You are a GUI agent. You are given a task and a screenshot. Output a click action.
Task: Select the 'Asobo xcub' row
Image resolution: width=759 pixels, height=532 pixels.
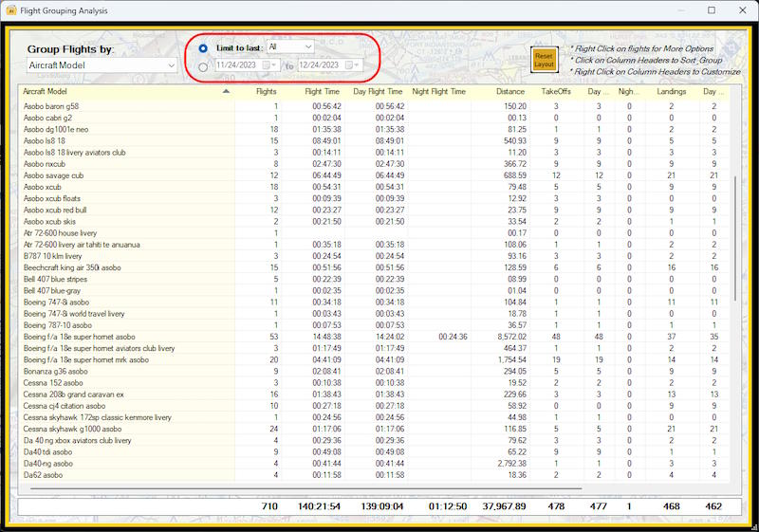[x=373, y=187]
